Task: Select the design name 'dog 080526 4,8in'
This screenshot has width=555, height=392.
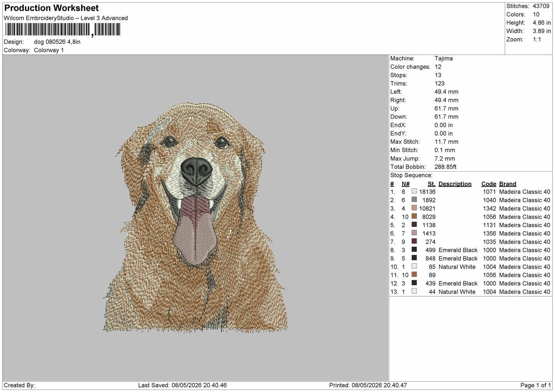Action: coord(57,42)
